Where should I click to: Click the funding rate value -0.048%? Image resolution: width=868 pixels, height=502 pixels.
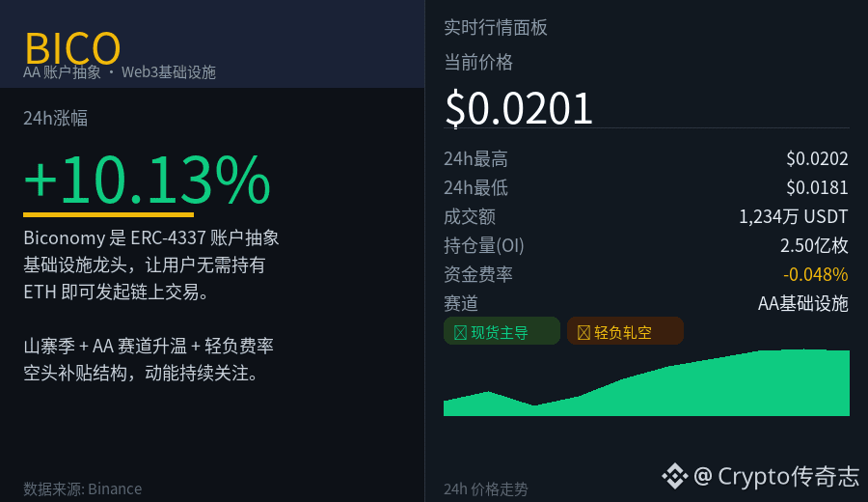tap(815, 274)
